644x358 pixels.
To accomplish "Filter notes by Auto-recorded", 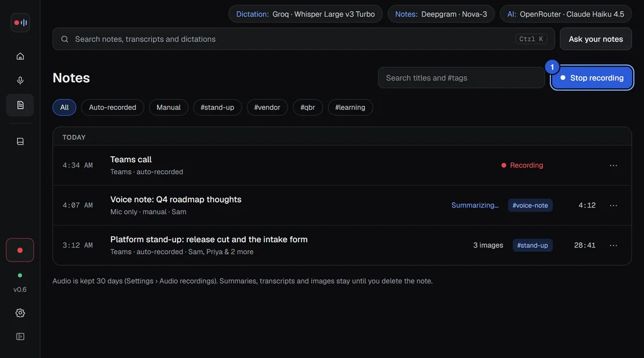I will point(113,107).
